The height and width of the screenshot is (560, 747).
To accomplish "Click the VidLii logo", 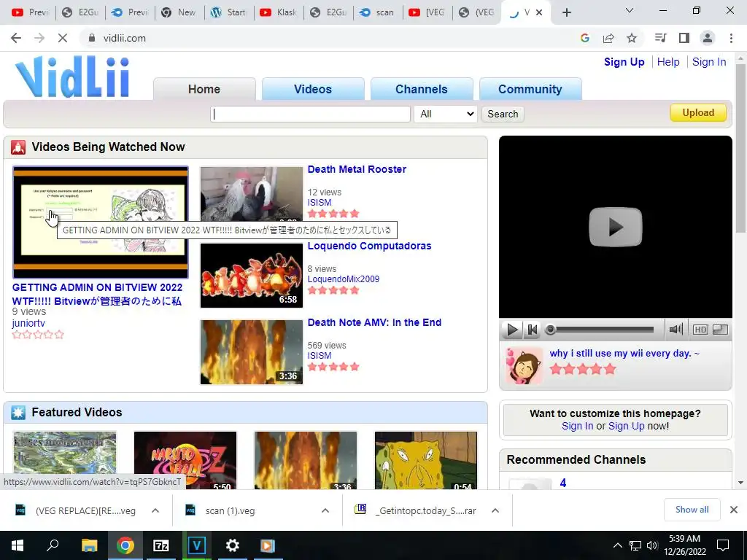I will (x=72, y=77).
